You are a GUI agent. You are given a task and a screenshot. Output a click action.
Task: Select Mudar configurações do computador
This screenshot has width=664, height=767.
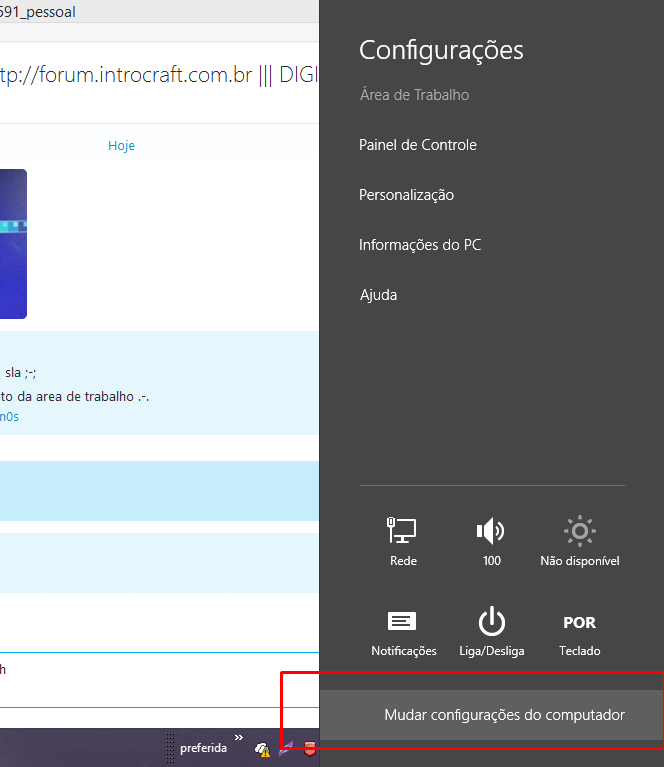492,715
